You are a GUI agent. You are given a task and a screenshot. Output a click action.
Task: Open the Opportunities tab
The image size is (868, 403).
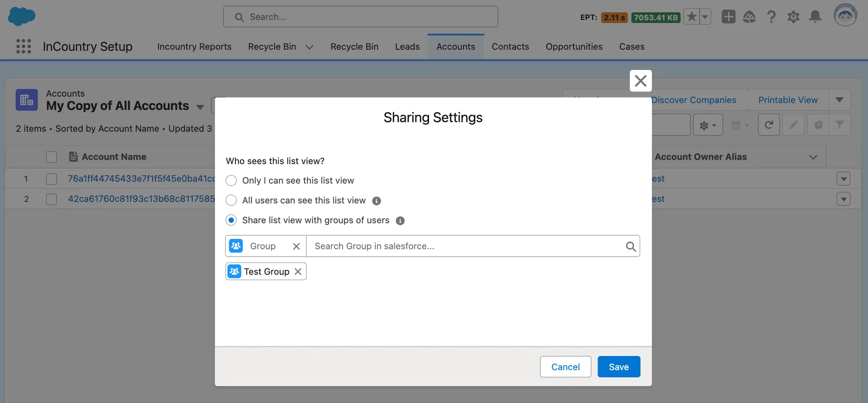574,47
